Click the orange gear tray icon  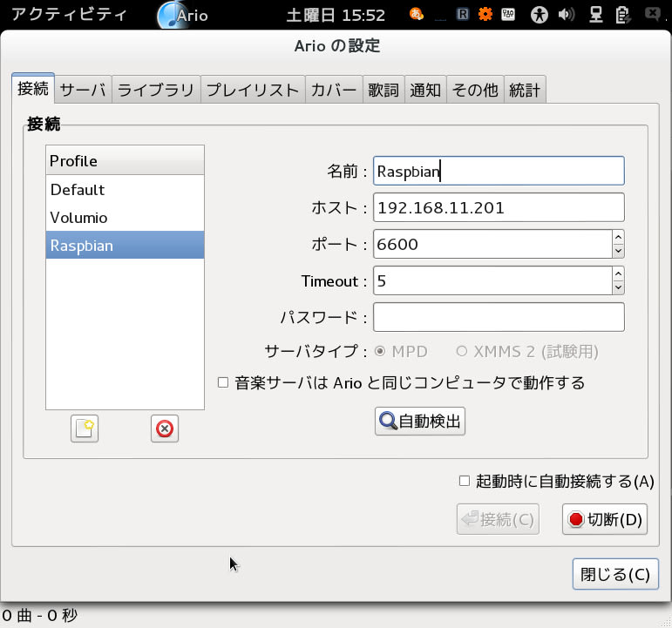point(485,15)
